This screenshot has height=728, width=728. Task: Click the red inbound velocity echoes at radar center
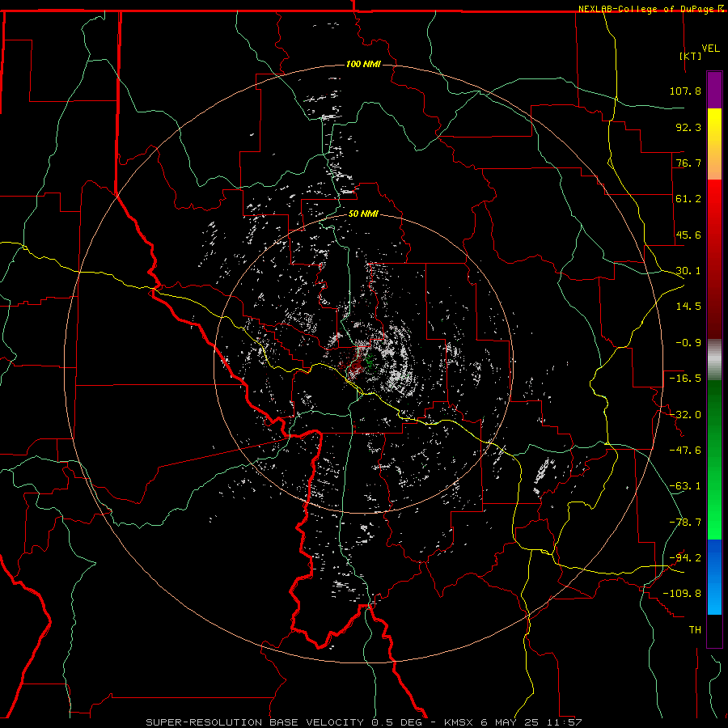355,366
